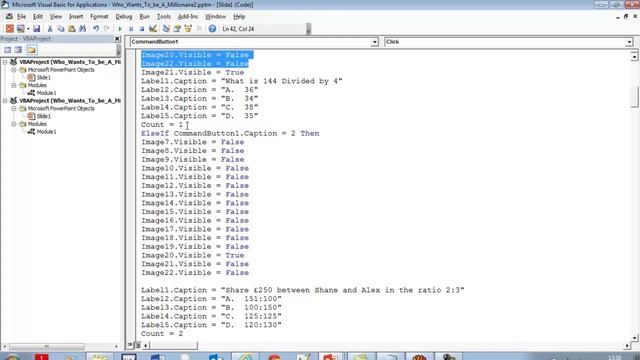Open the Run menu
This screenshot has width=640, height=360.
click(x=144, y=17)
